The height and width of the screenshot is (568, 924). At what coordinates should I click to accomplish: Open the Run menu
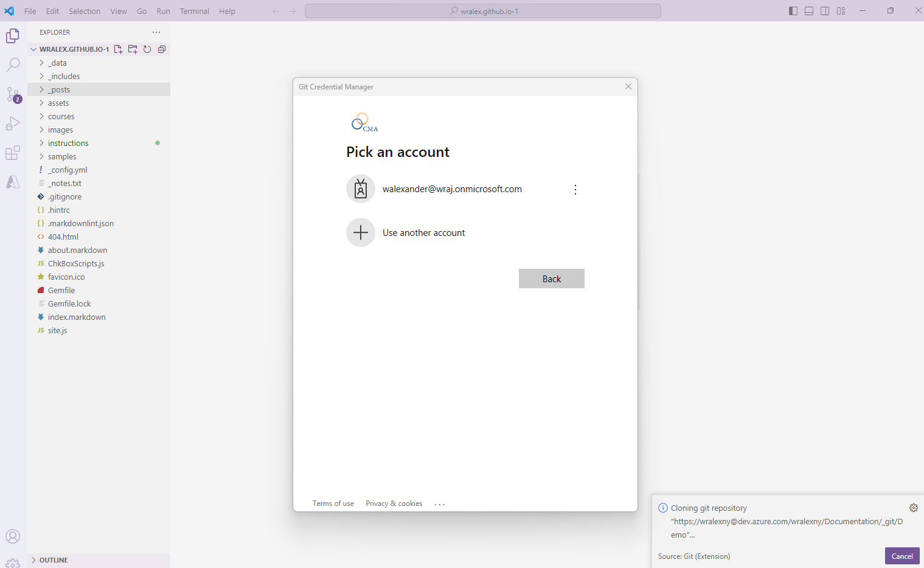(164, 11)
